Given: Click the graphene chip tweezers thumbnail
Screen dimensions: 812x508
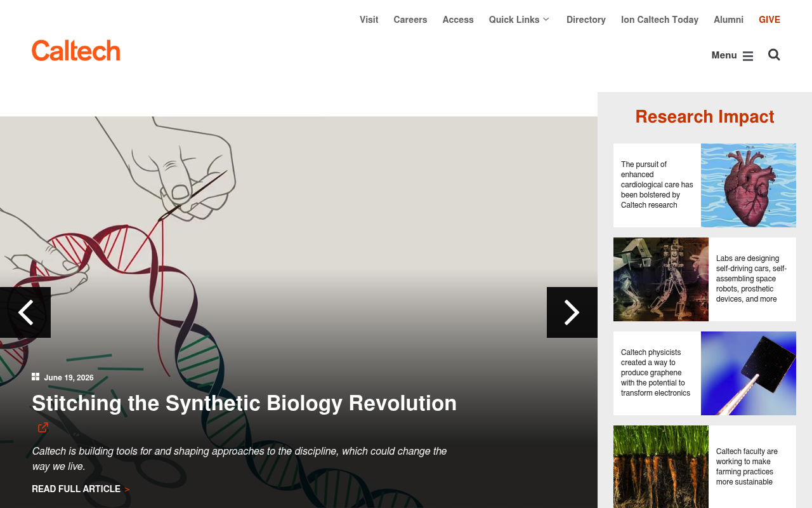Looking at the screenshot, I should (749, 373).
